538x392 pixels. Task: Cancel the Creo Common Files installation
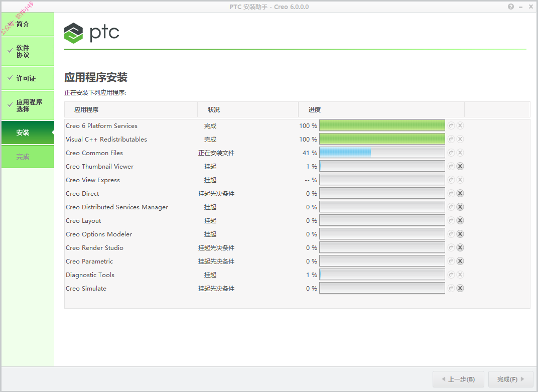pos(460,153)
